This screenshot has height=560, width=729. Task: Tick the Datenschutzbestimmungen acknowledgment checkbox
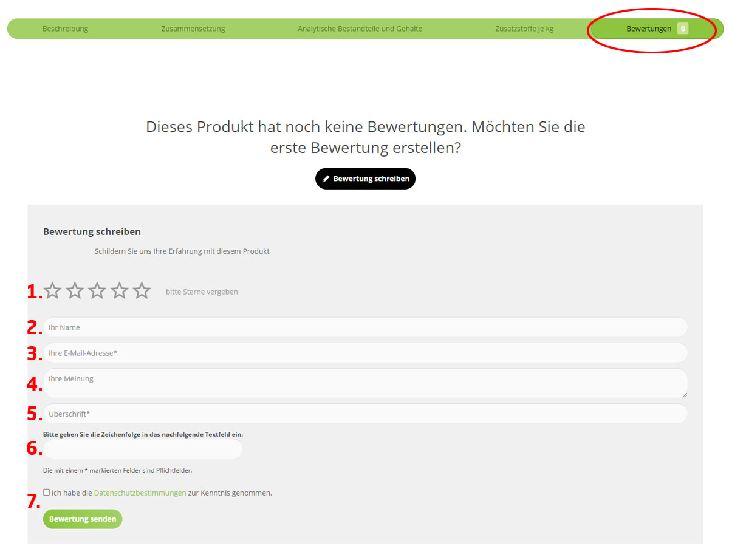point(46,493)
